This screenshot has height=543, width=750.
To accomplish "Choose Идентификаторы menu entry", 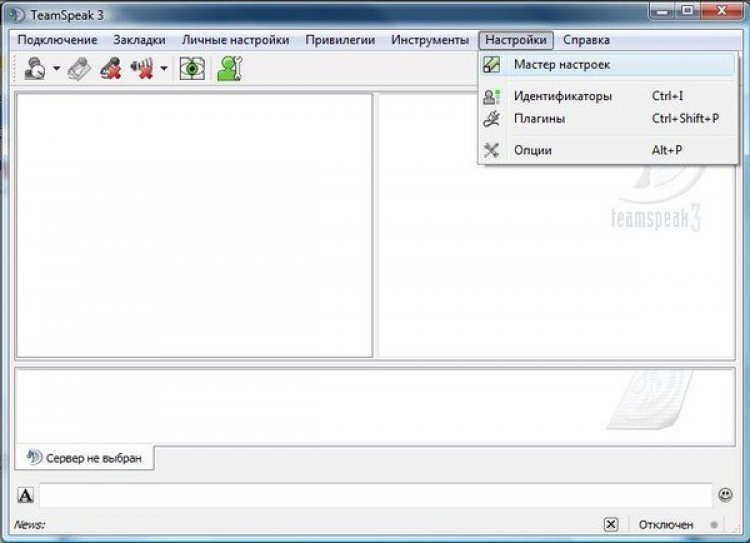I will (607, 96).
